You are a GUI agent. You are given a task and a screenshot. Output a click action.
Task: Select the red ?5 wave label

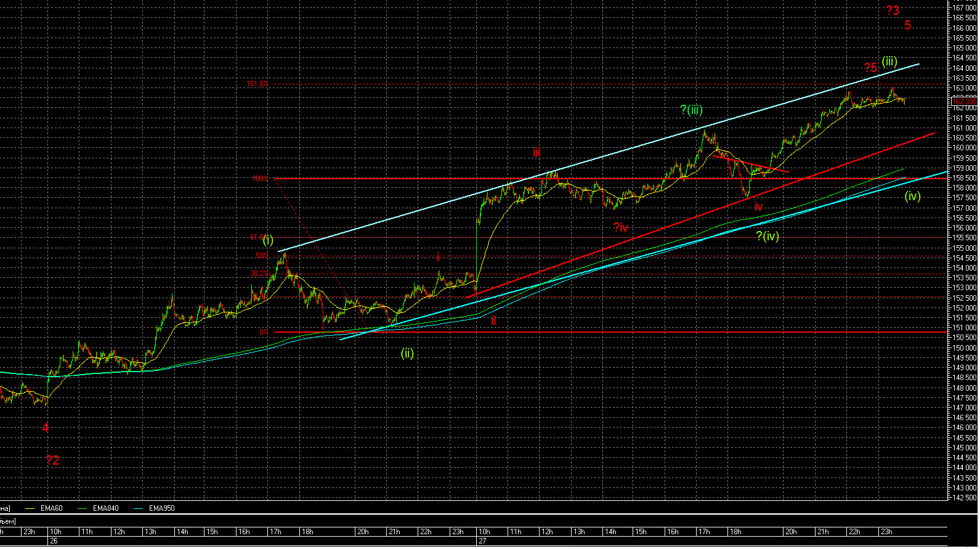(x=870, y=68)
